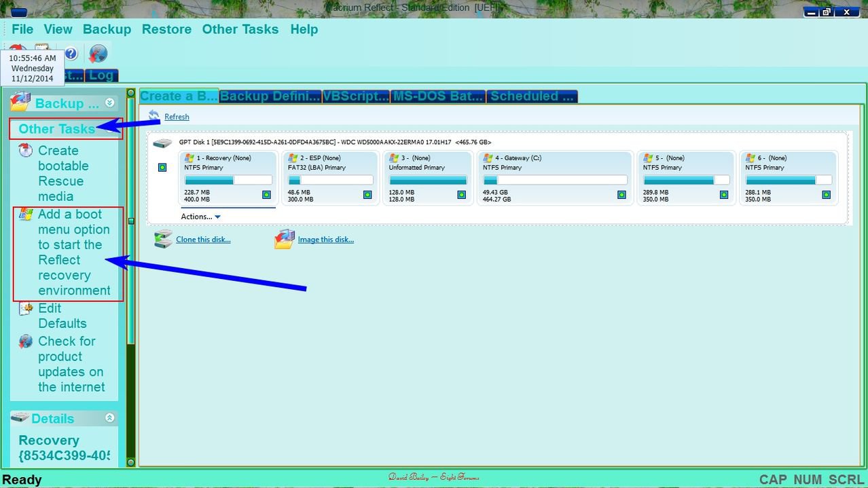The height and width of the screenshot is (488, 868).
Task: Click Windows flag icon of partition 1 - Recovery
Action: tap(189, 157)
